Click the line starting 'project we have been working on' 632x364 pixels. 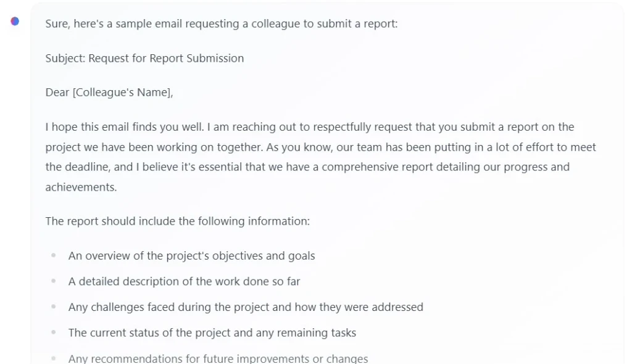point(320,147)
